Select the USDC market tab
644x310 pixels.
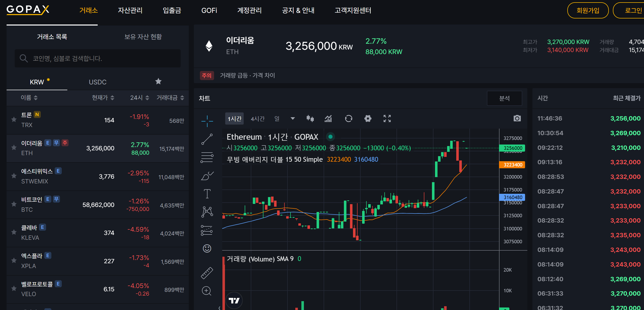click(x=98, y=82)
